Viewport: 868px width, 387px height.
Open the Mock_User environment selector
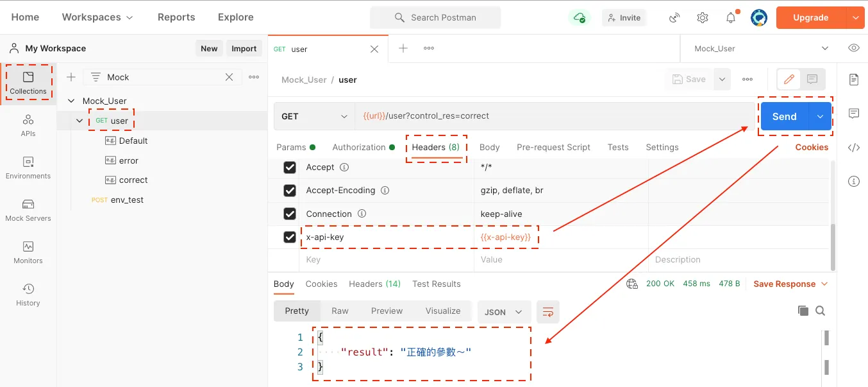pos(761,48)
